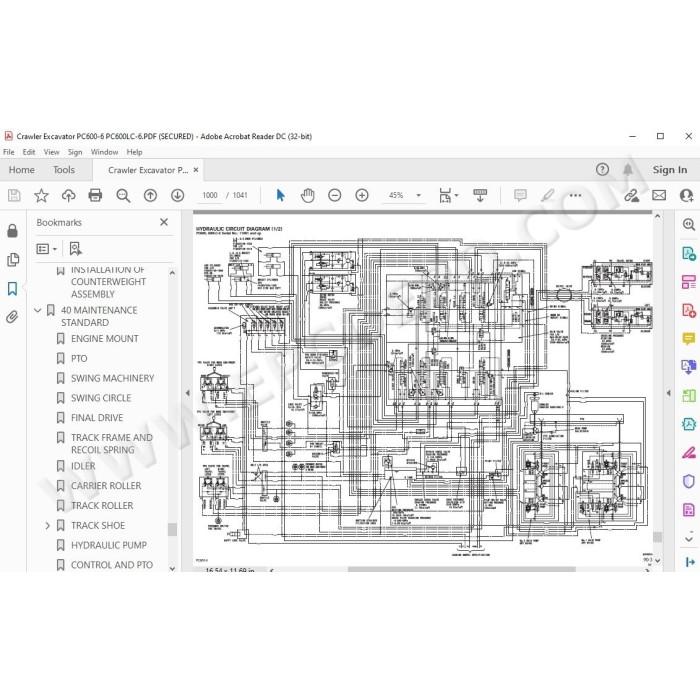Screen dimensions: 700x700
Task: Click the find current bookmark icon
Action: tap(75, 249)
